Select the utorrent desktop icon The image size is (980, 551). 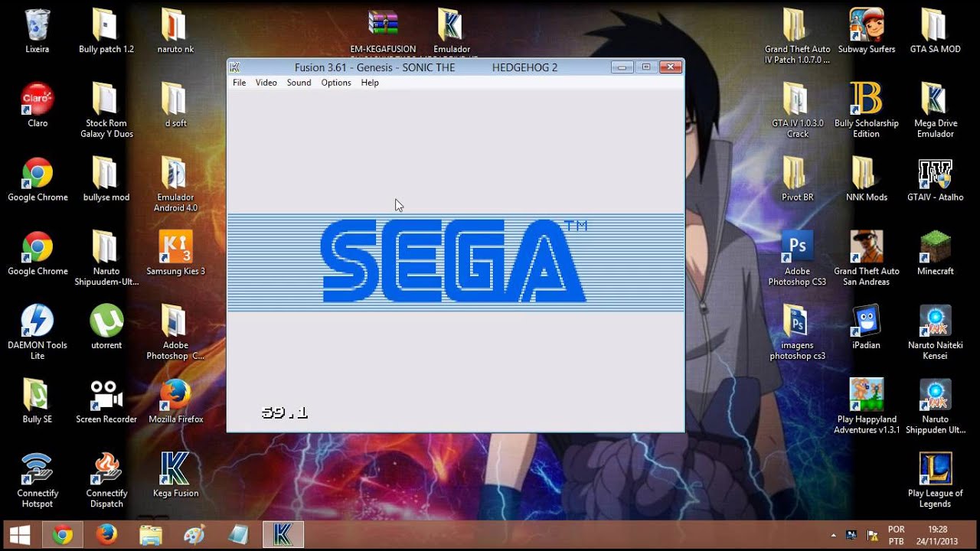pyautogui.click(x=106, y=327)
